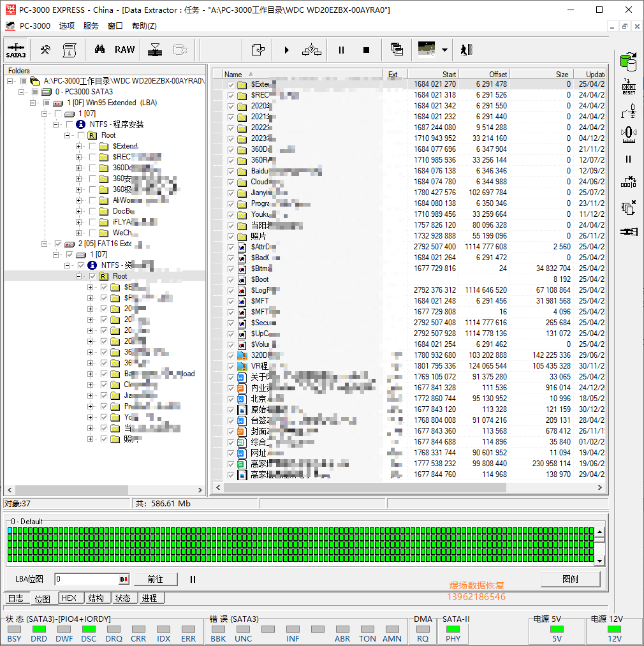Viewport: 644px width, 646px height.
Task: Open the 窗口 menu
Action: point(115,26)
